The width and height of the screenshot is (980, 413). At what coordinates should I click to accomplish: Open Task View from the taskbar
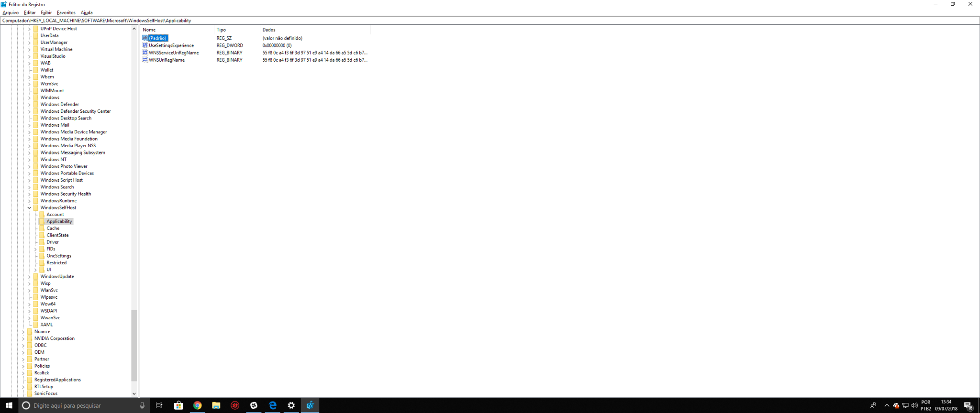tap(159, 405)
